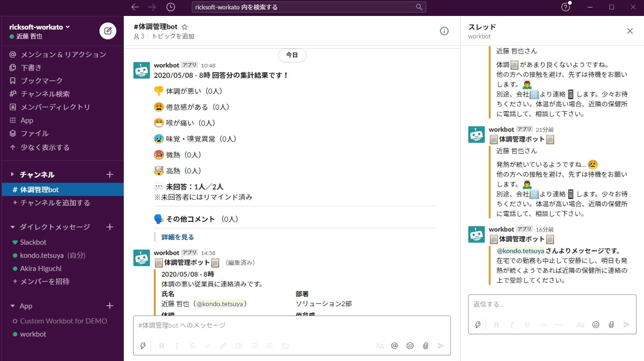The image size is (644, 361).
Task: Toggle Aa formatting in thread reply box
Action: (x=580, y=324)
